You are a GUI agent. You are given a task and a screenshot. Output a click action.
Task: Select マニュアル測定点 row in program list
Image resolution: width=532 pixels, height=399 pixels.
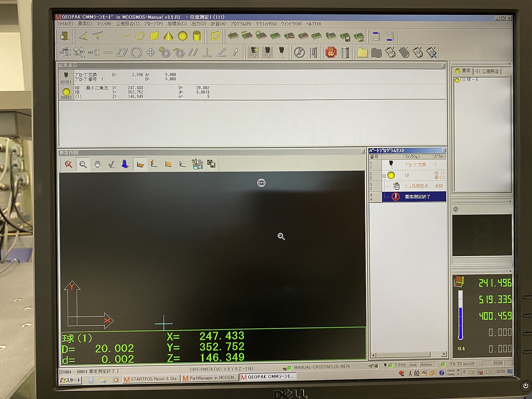click(408, 186)
